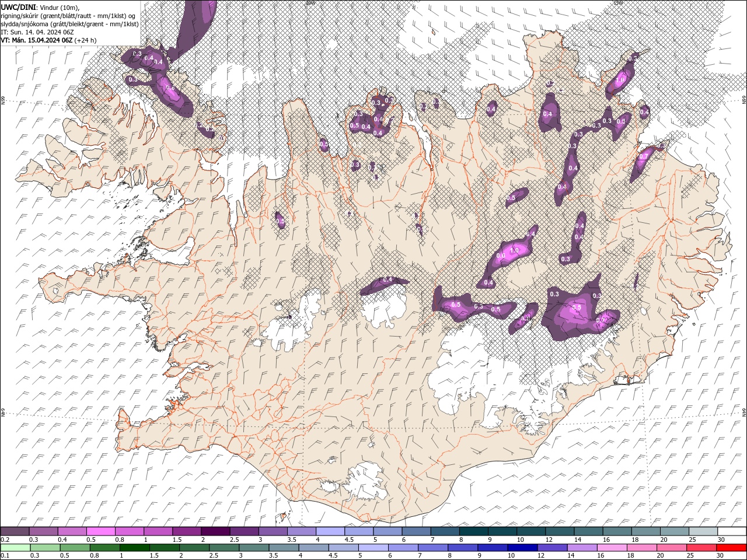The width and height of the screenshot is (747, 560).
Task: Click the 'UWC/DINI: Vindur (10m)' title line
Action: click(x=41, y=6)
